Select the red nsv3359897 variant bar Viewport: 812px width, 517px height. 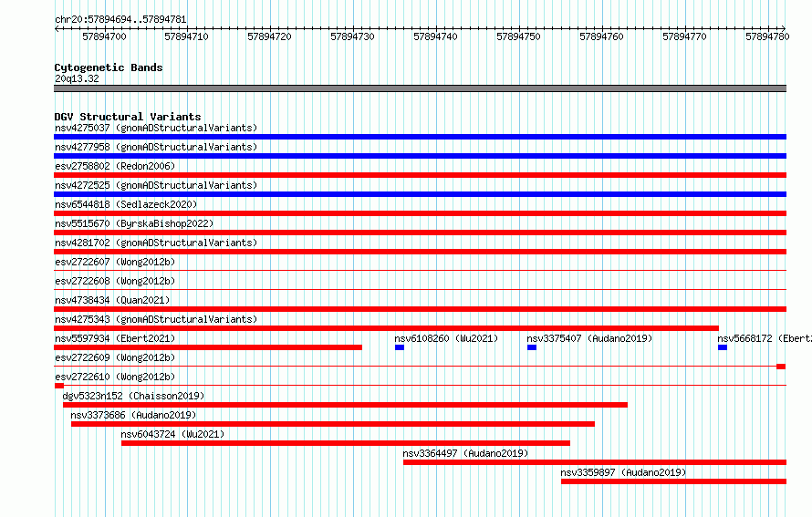point(673,481)
